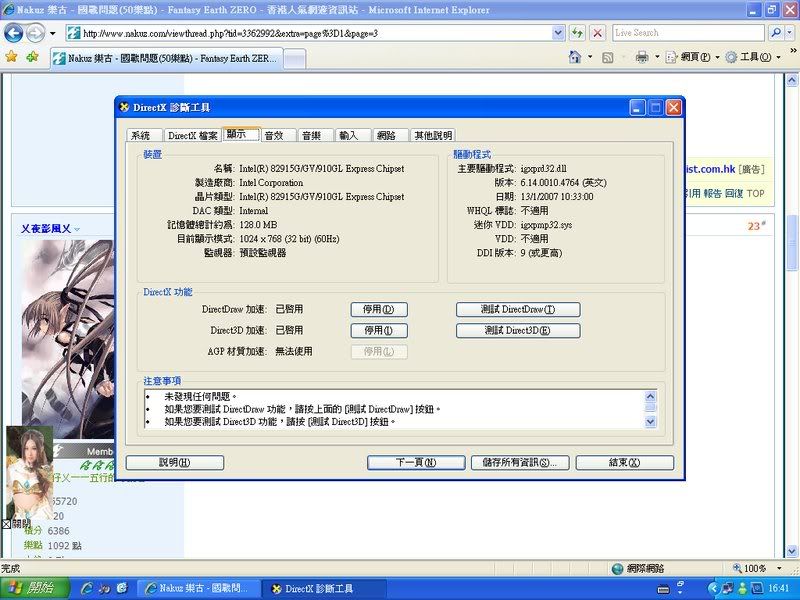Screen dimensions: 800x600
Task: Select the 顯示 display tab
Action: coord(242,134)
